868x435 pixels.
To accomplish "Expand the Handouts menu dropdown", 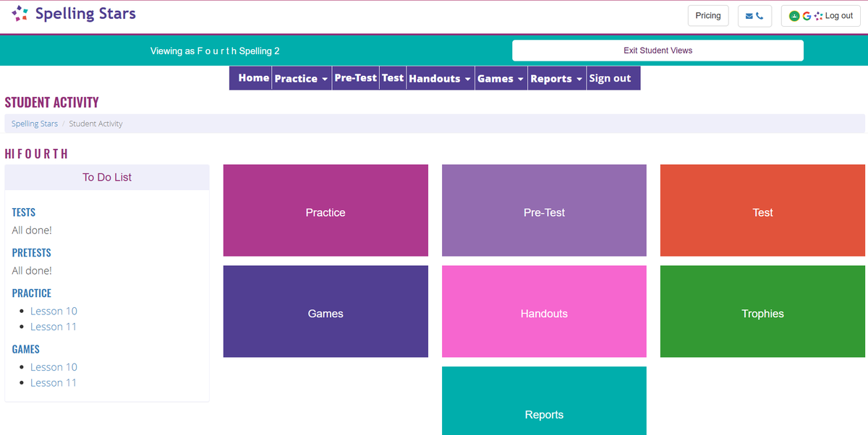I will pyautogui.click(x=440, y=78).
